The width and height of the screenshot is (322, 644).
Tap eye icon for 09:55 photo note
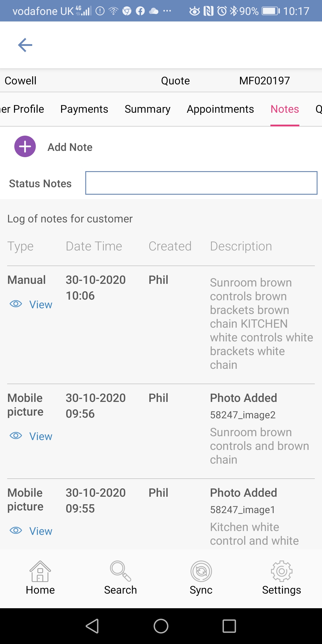pos(16,530)
